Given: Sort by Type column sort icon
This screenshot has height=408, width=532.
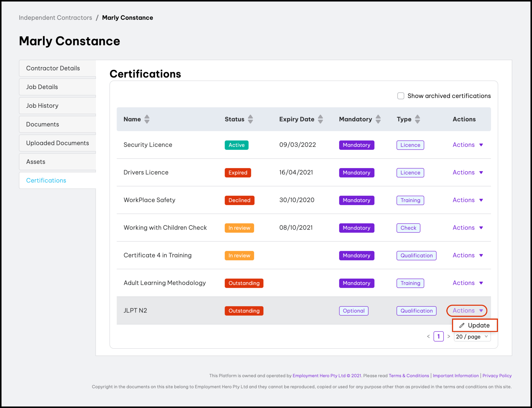Looking at the screenshot, I should pos(417,119).
